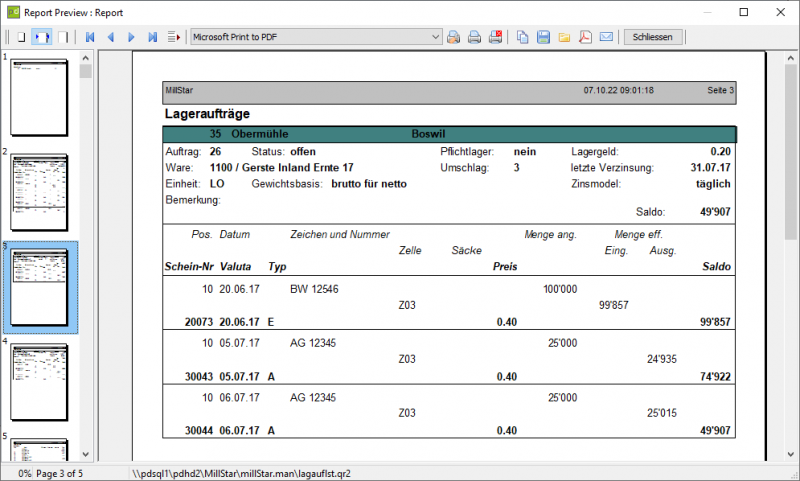Jump to the last report page
The height and width of the screenshot is (481, 800).
[x=152, y=37]
